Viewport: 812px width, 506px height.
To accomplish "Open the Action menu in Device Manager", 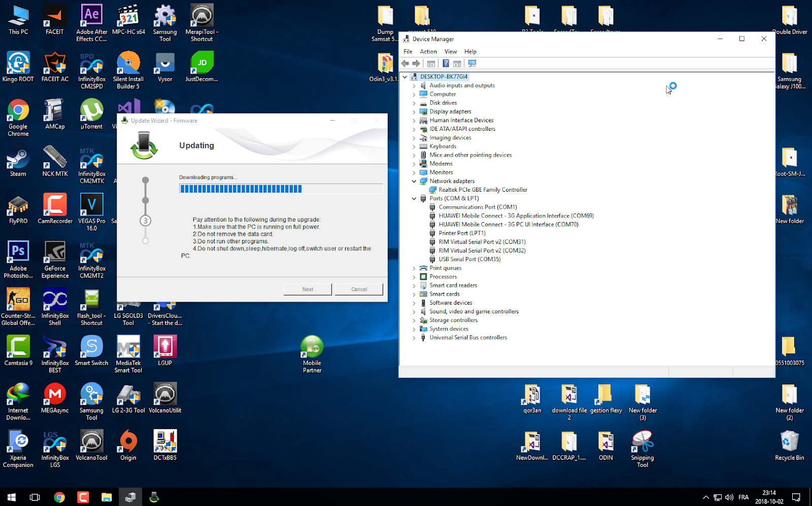I will tap(428, 51).
